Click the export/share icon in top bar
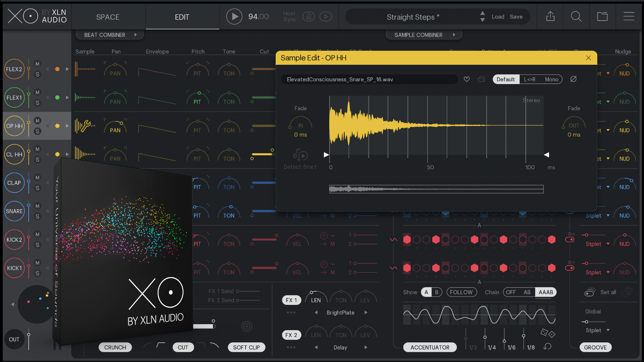Image resolution: width=644 pixels, height=362 pixels. [550, 16]
